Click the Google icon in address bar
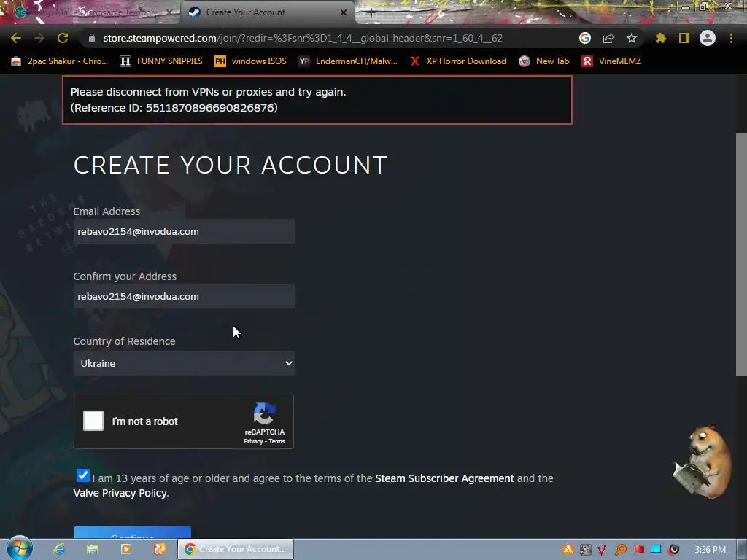Screen dimensions: 747x560 point(585,38)
